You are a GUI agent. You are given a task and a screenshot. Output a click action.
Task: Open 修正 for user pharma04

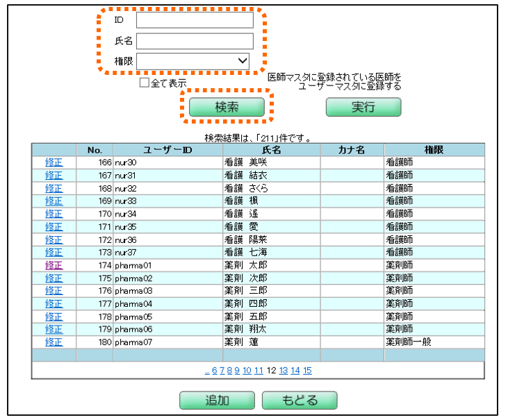pyautogui.click(x=54, y=304)
